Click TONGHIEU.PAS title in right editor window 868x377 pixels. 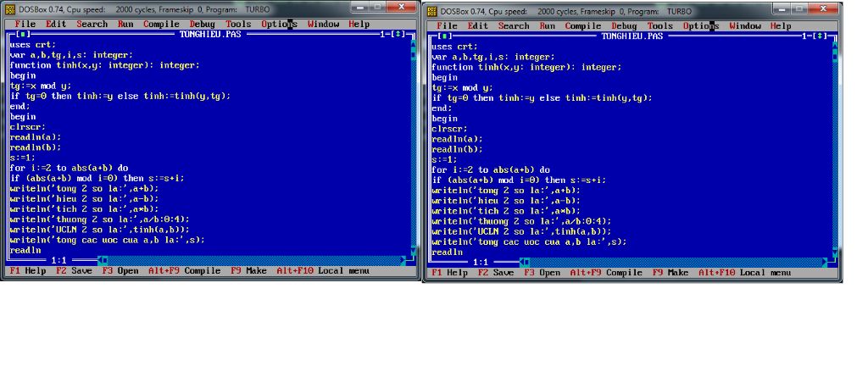click(x=632, y=36)
